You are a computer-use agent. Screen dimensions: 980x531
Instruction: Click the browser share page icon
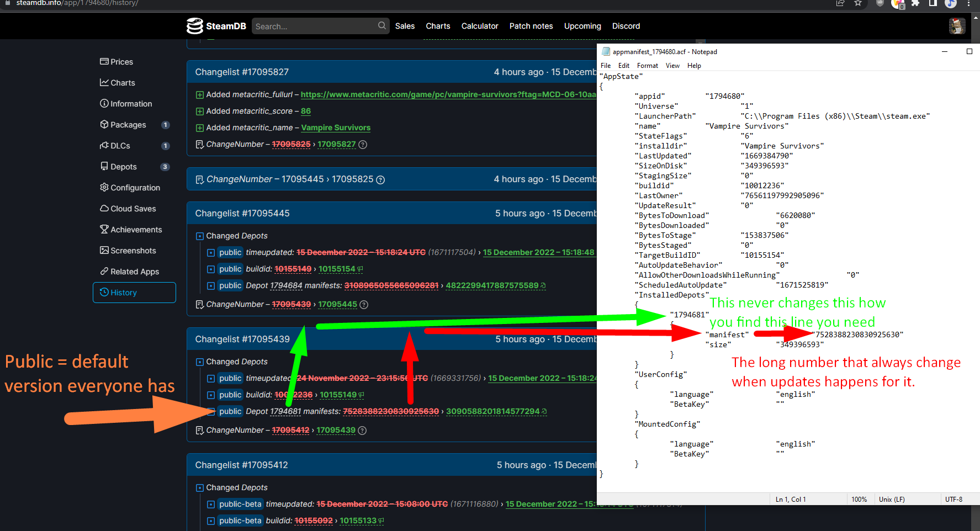tap(840, 3)
